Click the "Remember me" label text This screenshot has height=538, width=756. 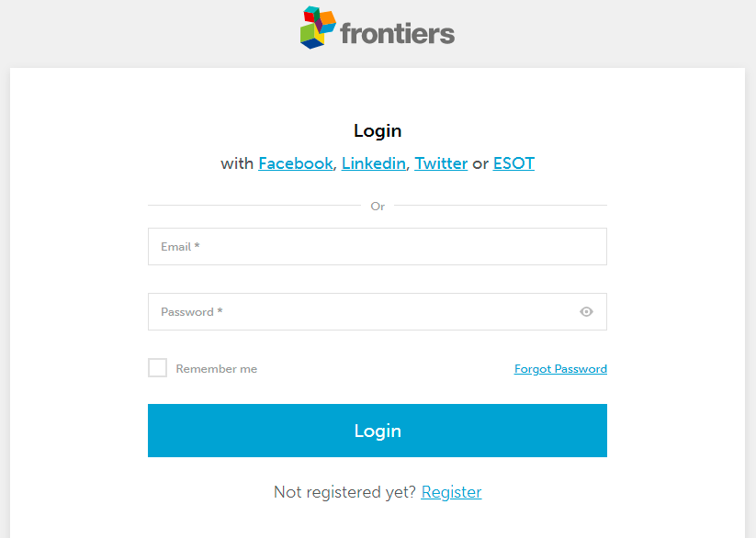[217, 369]
